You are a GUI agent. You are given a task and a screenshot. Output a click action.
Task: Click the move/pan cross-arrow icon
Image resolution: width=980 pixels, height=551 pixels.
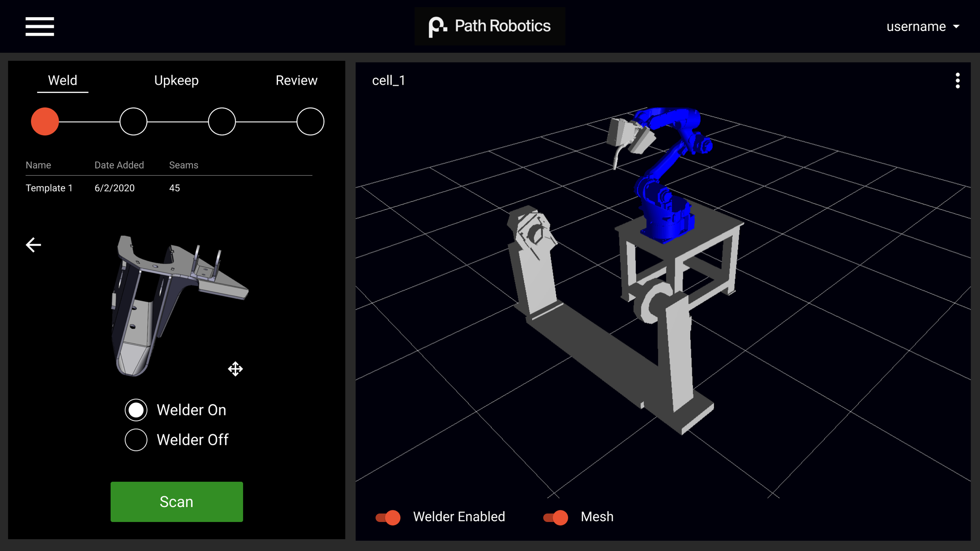click(x=235, y=369)
